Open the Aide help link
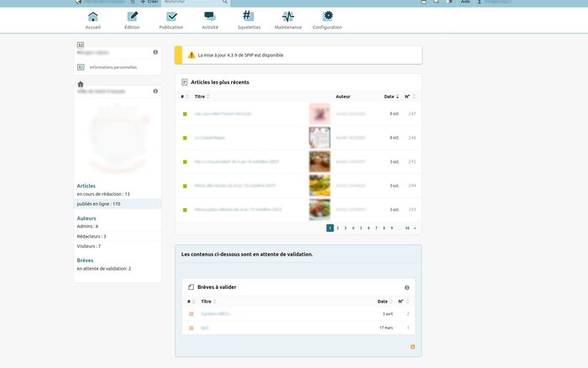The height and width of the screenshot is (368, 588). [463, 3]
